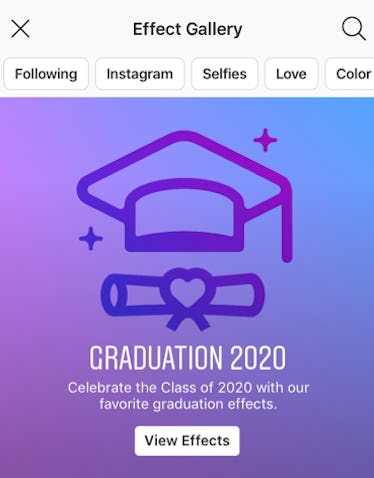Click the heart on the diploma ribbon
Image resolution: width=374 pixels, height=478 pixels.
coord(187,289)
